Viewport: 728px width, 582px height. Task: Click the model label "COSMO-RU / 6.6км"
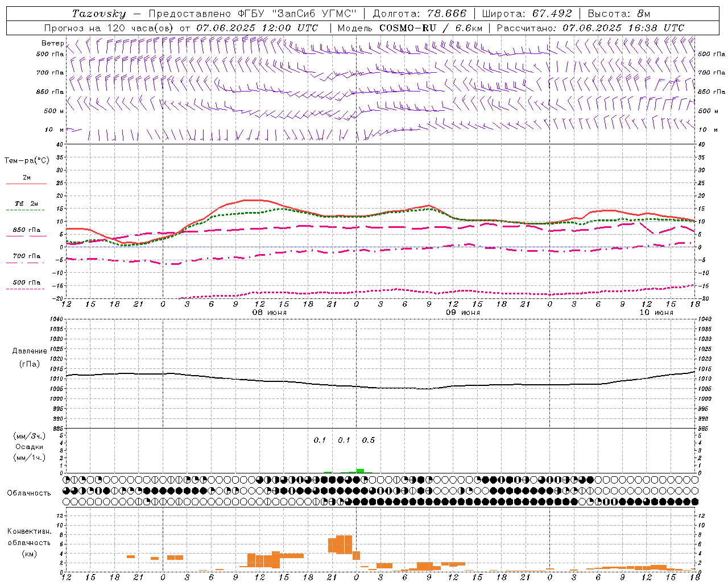(x=431, y=28)
